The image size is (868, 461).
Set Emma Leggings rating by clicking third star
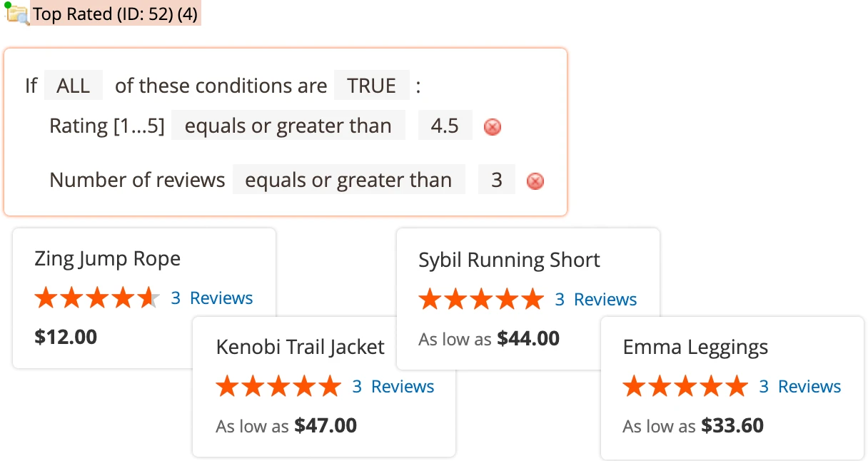pyautogui.click(x=686, y=386)
